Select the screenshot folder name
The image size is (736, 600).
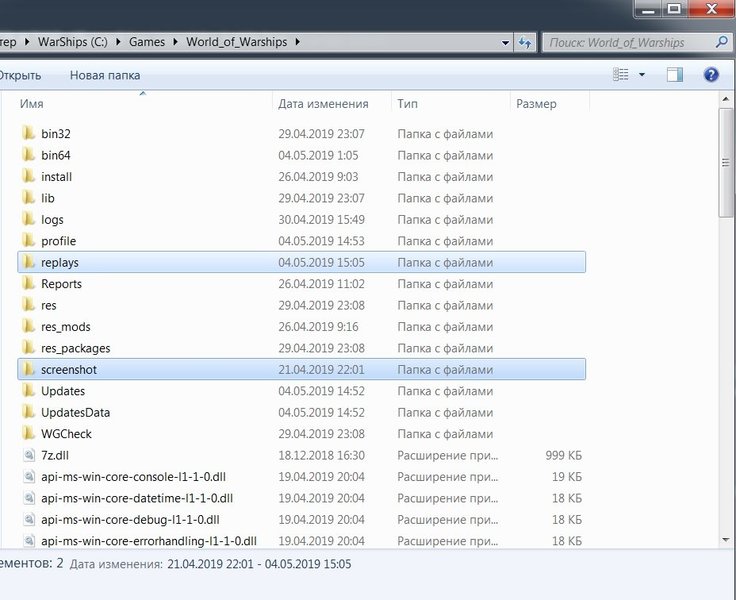(69, 369)
